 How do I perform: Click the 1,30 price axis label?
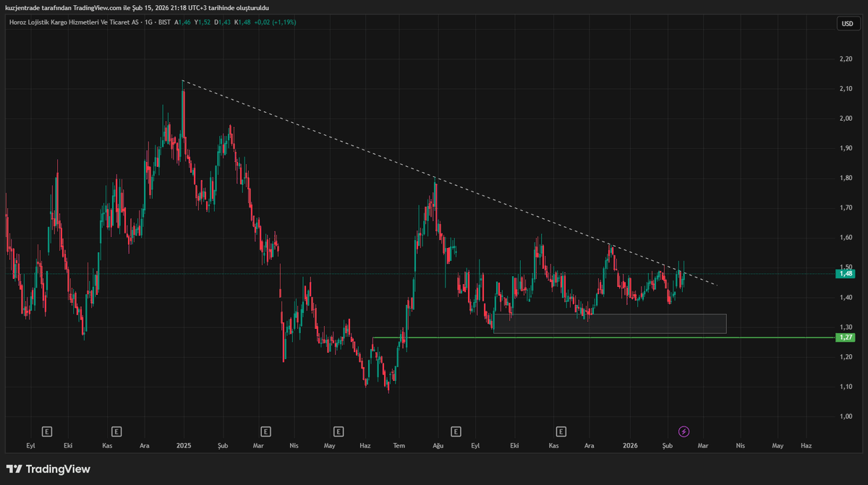click(x=846, y=327)
